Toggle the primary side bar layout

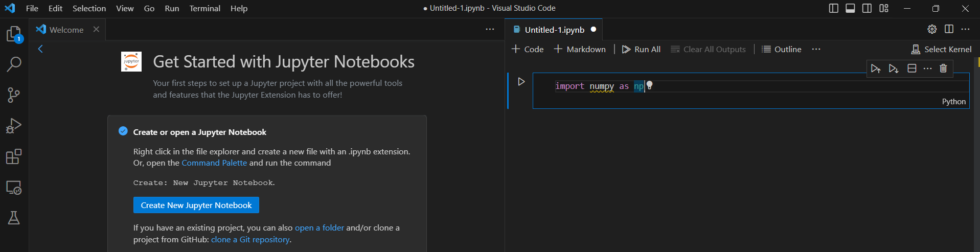point(833,8)
